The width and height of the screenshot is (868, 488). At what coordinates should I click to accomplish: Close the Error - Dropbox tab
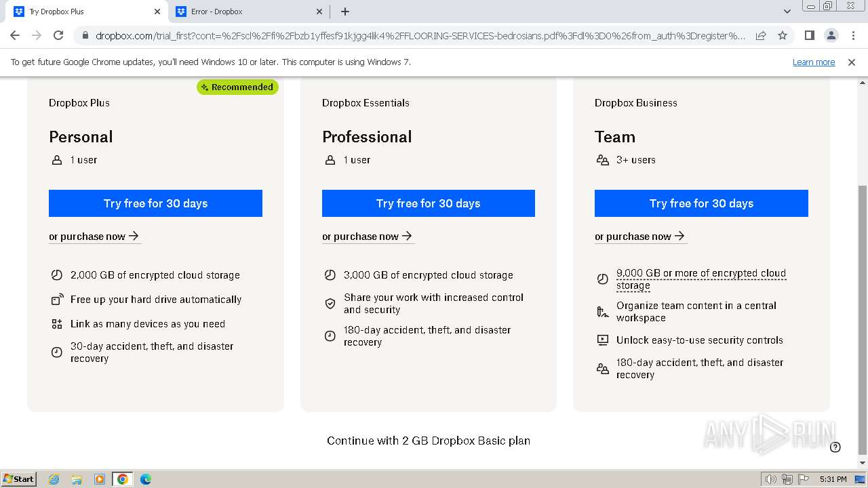[x=319, y=12]
